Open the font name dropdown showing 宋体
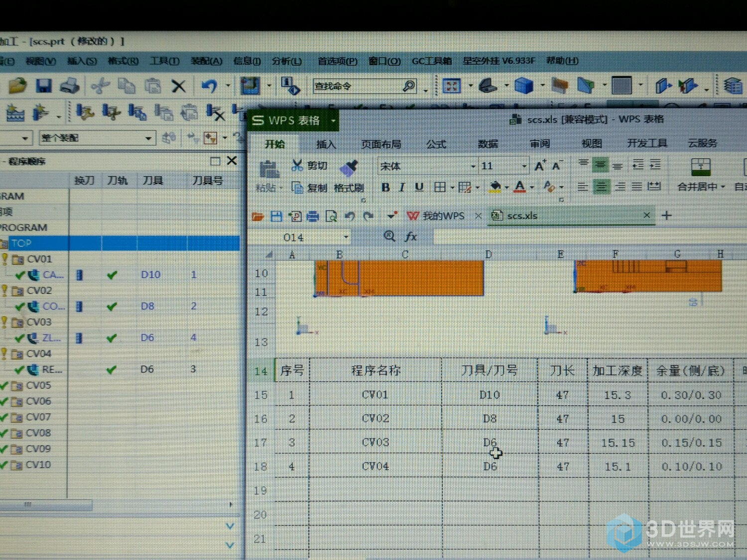Screen dimensions: 747x560 (473, 166)
